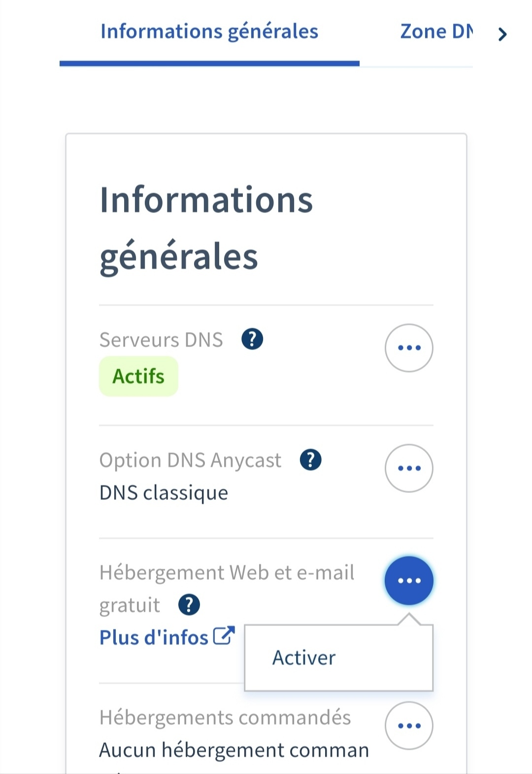
Task: Select the DNS classique value text
Action: (164, 493)
